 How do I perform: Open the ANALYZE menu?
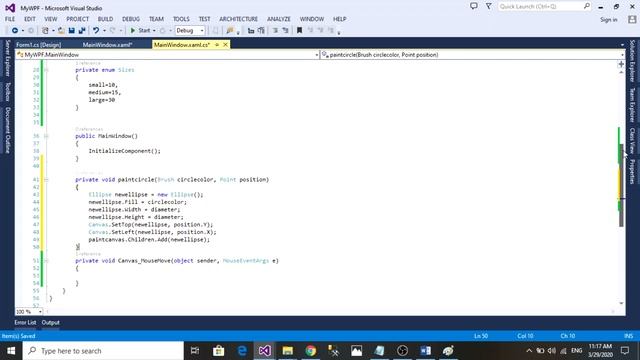click(x=279, y=19)
